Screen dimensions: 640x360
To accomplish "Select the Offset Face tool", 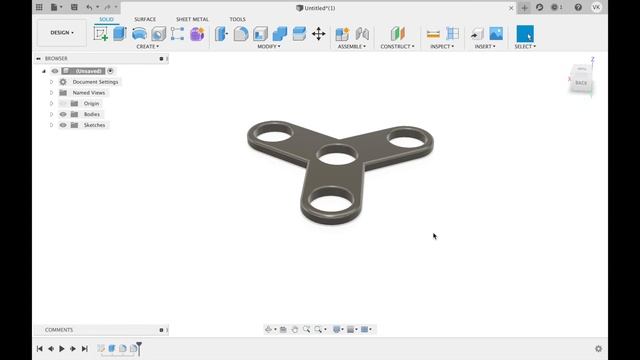I will pos(299,34).
